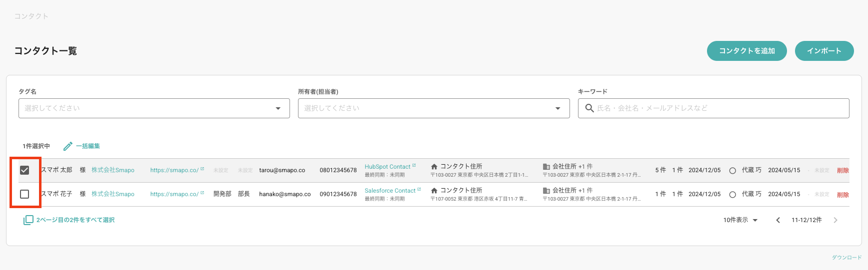868x270 pixels.
Task: Select all via 2ページ目の2件をすべて選択
Action: pos(75,220)
